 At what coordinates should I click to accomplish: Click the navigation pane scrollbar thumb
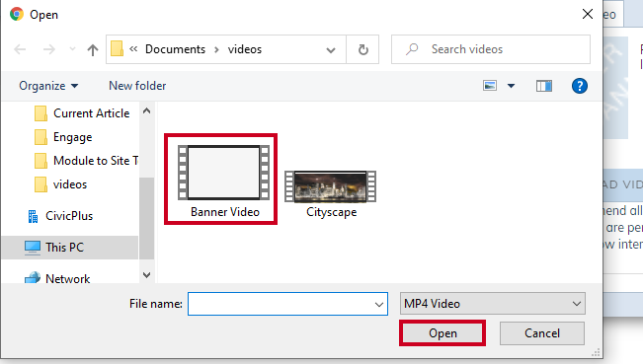[x=146, y=218]
